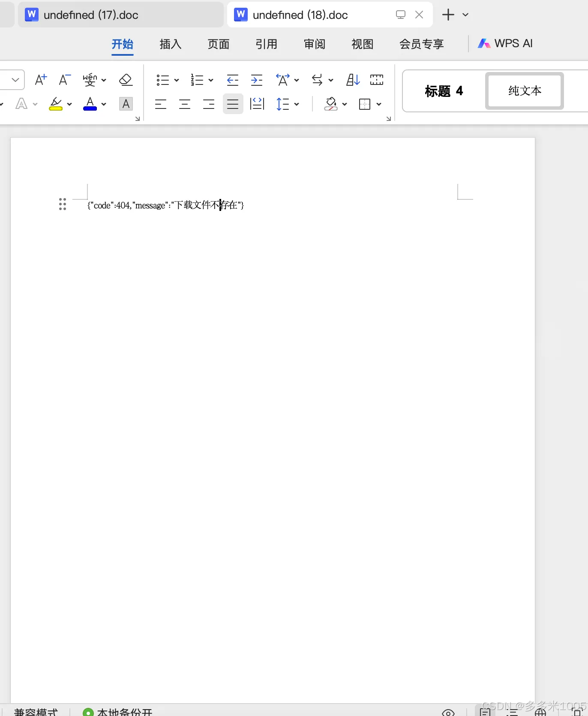588x716 pixels.
Task: Switch to outline view icon
Action: 512,712
